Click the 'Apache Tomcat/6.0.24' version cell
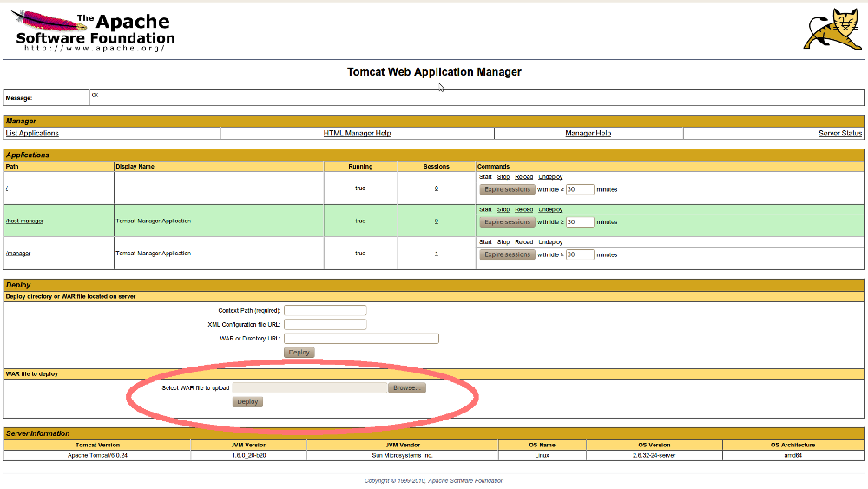This screenshot has height=489, width=868. (x=97, y=456)
